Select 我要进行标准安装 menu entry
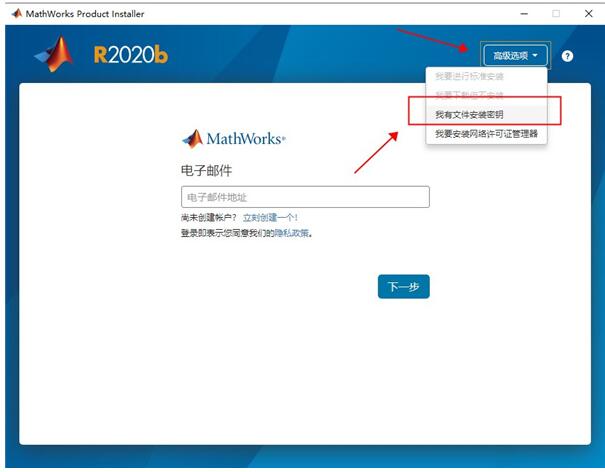This screenshot has width=605, height=472. click(486, 76)
